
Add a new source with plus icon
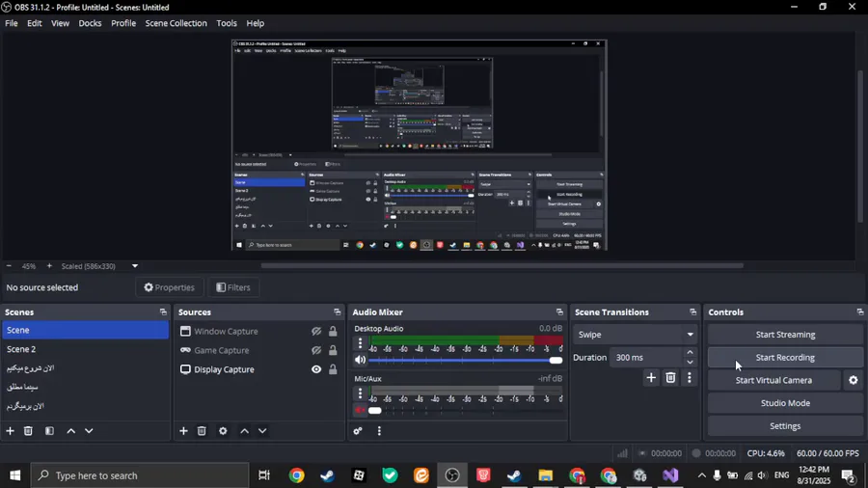(183, 430)
